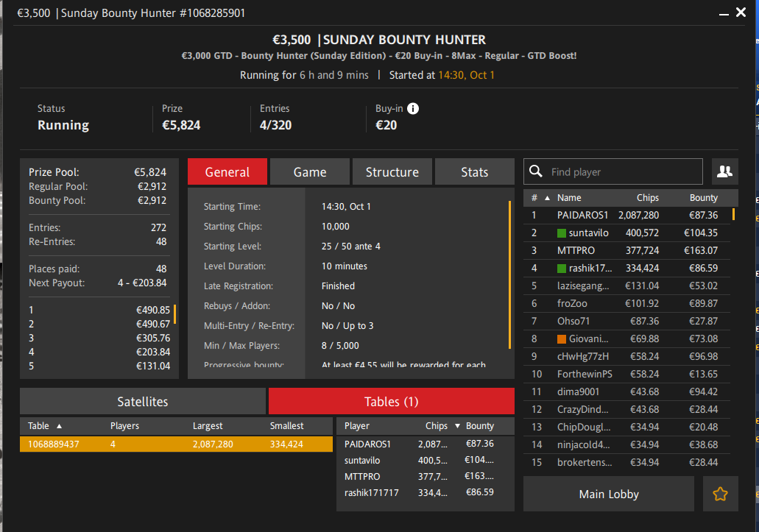
Task: Open the Game tab
Action: pos(310,171)
